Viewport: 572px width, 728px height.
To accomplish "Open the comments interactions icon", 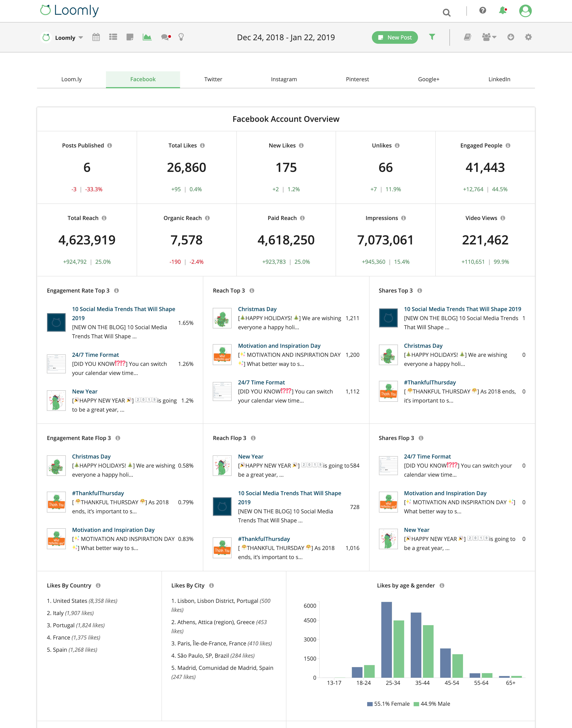I will click(x=166, y=37).
